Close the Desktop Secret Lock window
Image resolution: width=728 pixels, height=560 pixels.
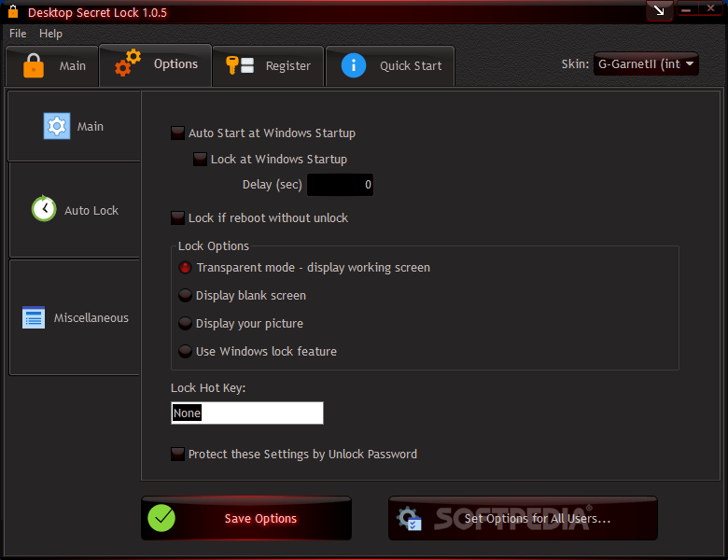click(711, 8)
